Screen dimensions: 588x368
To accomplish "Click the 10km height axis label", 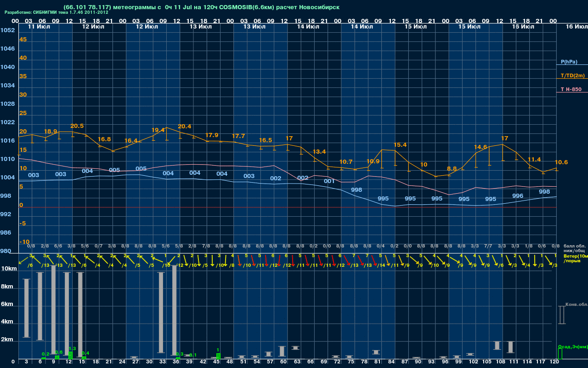I will click(9, 268).
